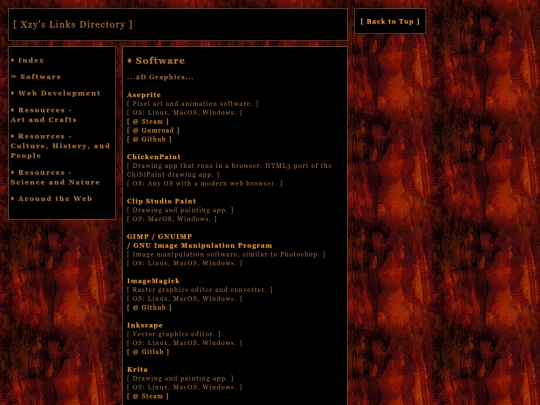This screenshot has width=540, height=405.
Task: Open Aseprite's Steam page link
Action: pos(148,121)
